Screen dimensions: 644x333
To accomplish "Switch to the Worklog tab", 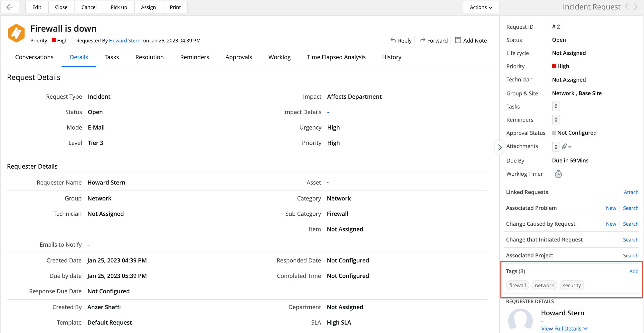I will click(x=279, y=57).
